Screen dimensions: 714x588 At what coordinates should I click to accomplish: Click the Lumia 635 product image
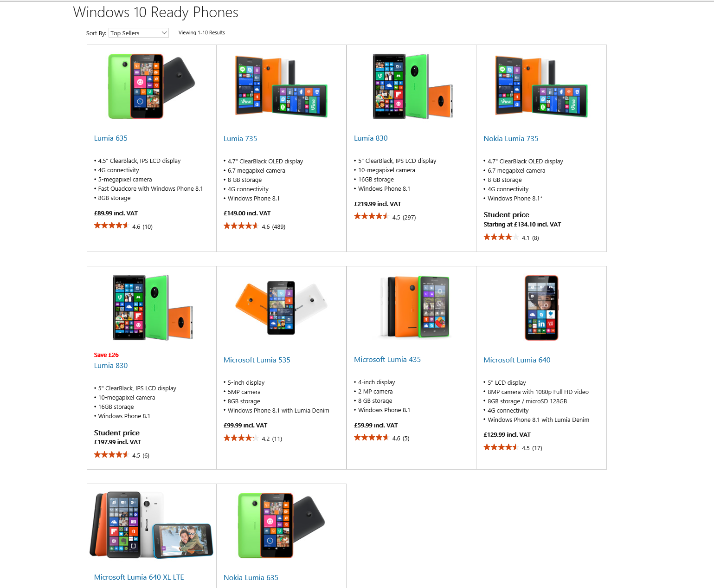coord(151,86)
